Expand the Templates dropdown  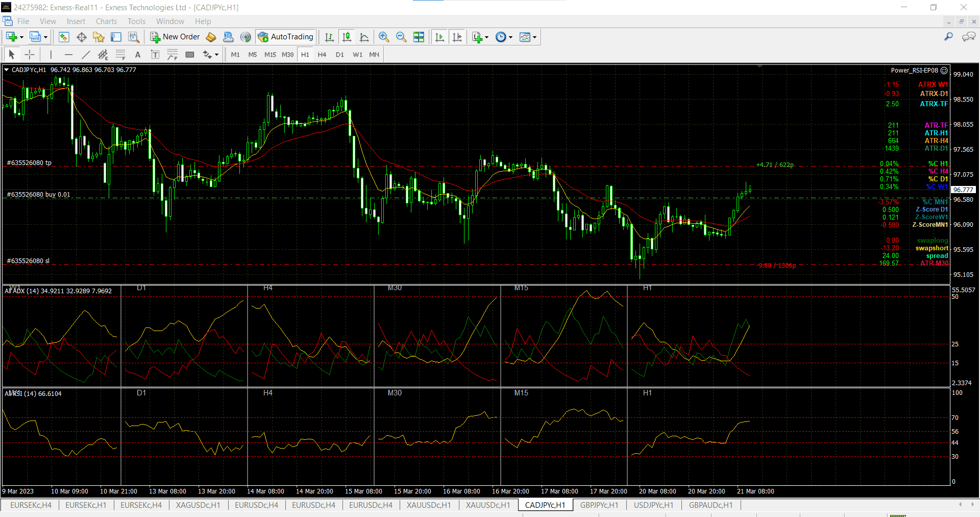(534, 37)
